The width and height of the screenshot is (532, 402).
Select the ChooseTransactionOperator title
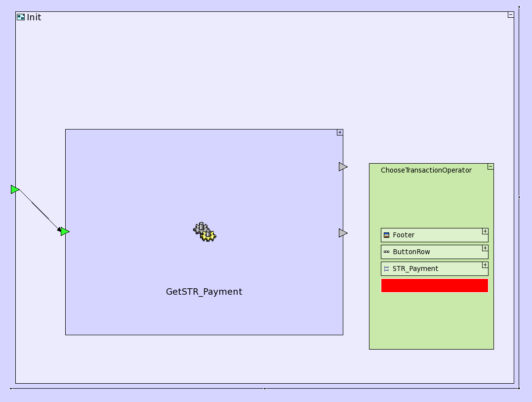(x=426, y=171)
